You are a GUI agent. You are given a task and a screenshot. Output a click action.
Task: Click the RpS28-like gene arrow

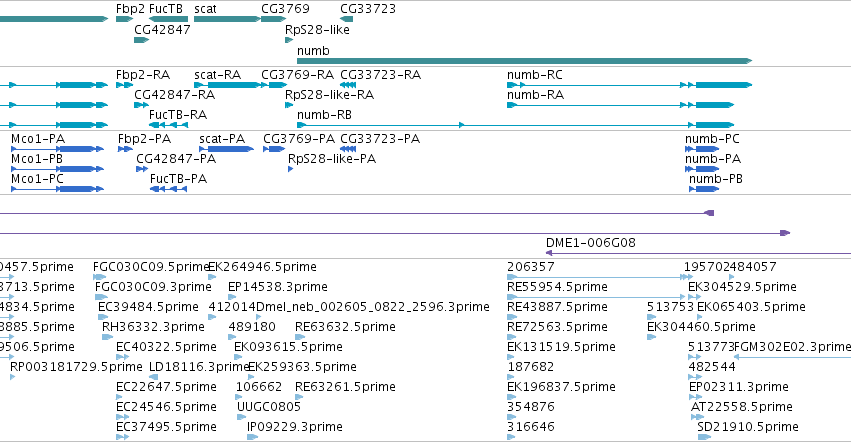[289, 40]
